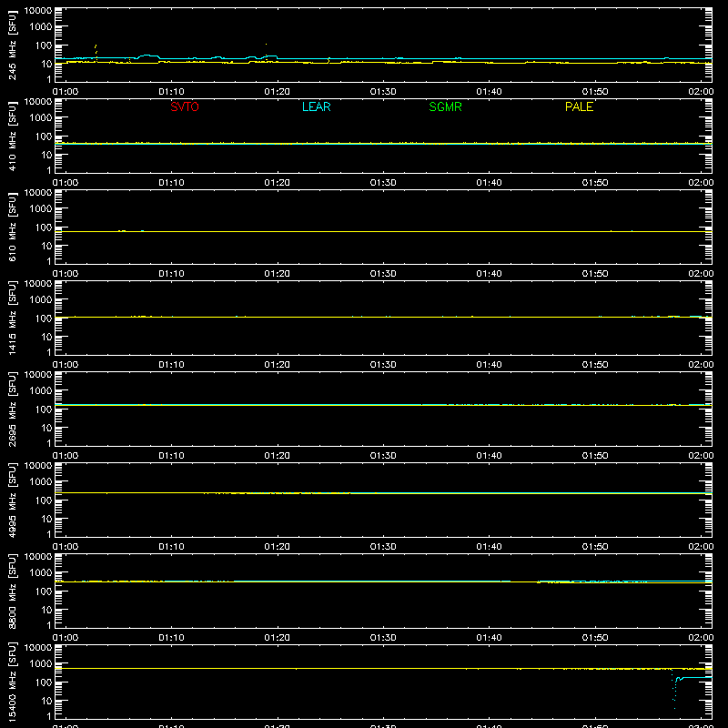Select the 4995 MHz [SFU] axis title
Screen dimensions: 728x728
[12, 500]
